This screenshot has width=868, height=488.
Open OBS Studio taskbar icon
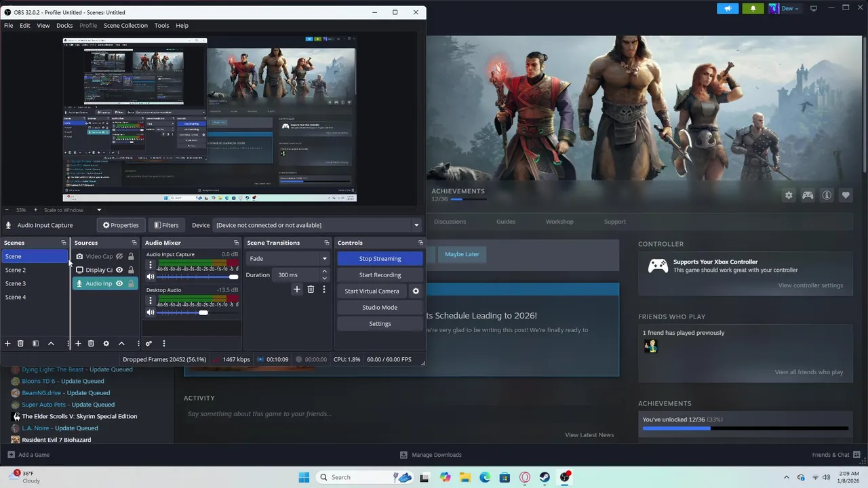pos(565,477)
